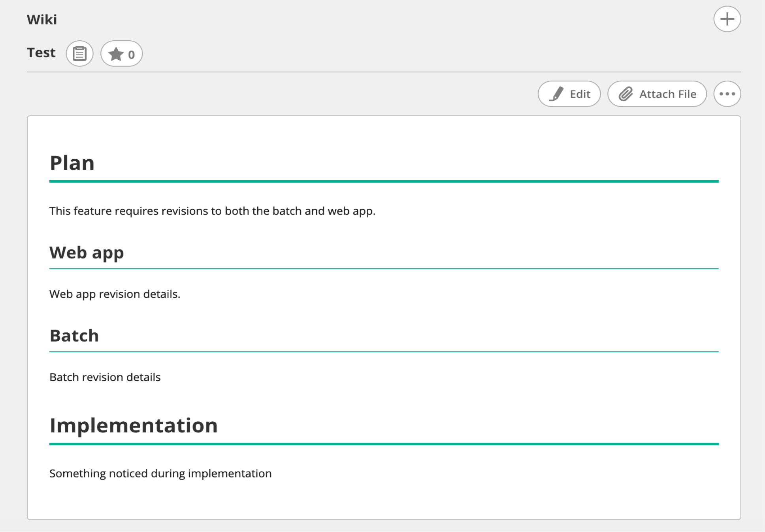The height and width of the screenshot is (532, 765).
Task: Click the Test page name
Action: point(41,53)
